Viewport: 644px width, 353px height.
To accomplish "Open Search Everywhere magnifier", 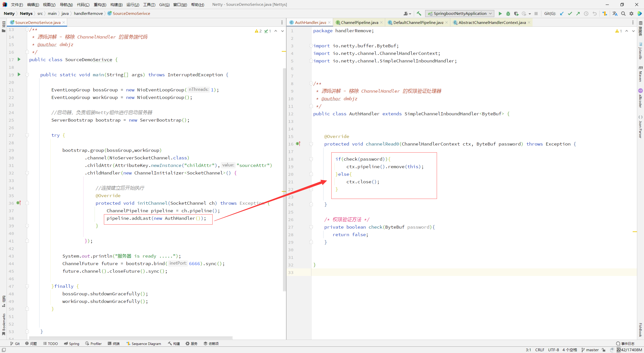I will point(623,14).
